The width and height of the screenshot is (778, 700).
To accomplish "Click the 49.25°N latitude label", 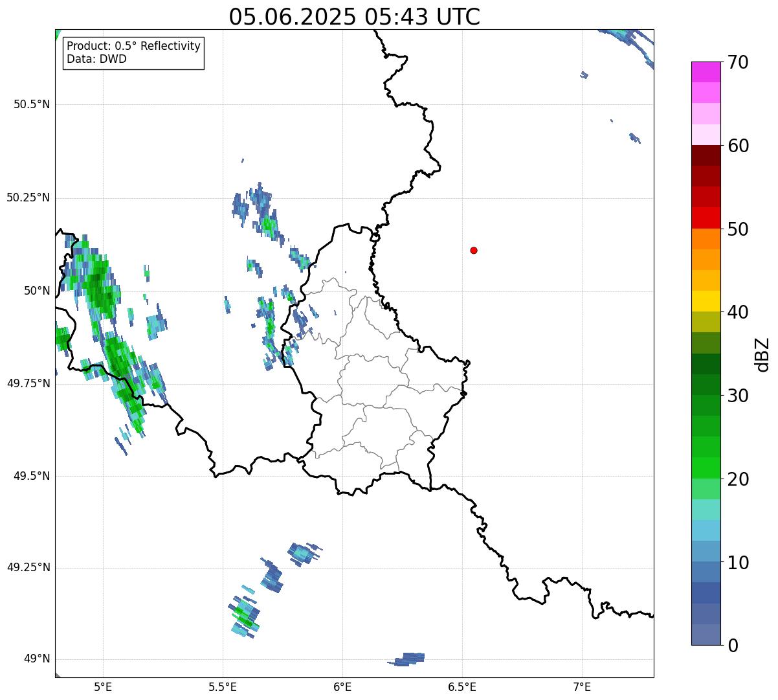I will click(28, 567).
